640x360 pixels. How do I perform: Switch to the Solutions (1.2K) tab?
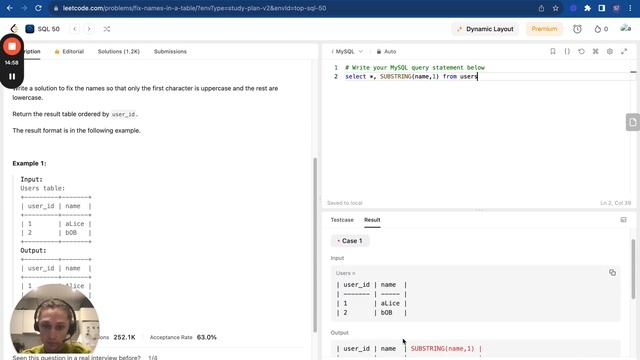(119, 51)
